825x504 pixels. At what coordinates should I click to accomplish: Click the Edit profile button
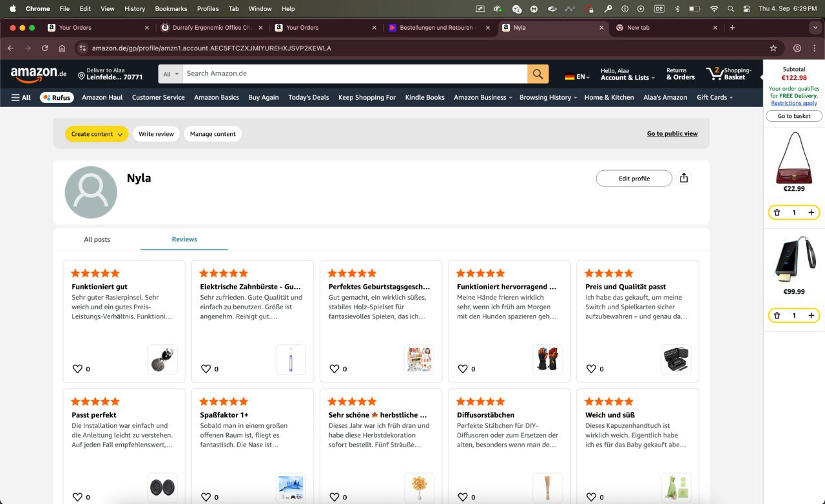pos(634,179)
